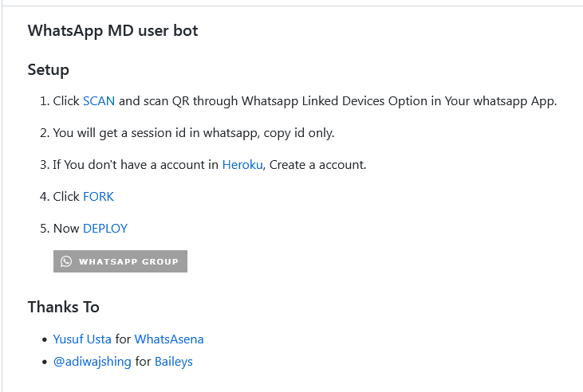Click text 'scan QR through Whatsapp Linked Devices'
This screenshot has height=392, width=583.
pyautogui.click(x=264, y=101)
